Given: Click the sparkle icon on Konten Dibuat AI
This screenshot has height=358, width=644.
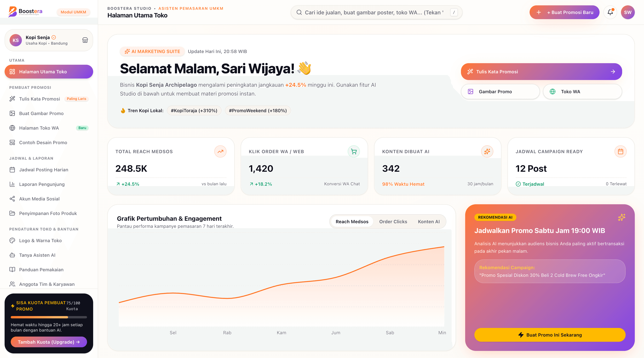Looking at the screenshot, I should [487, 152].
